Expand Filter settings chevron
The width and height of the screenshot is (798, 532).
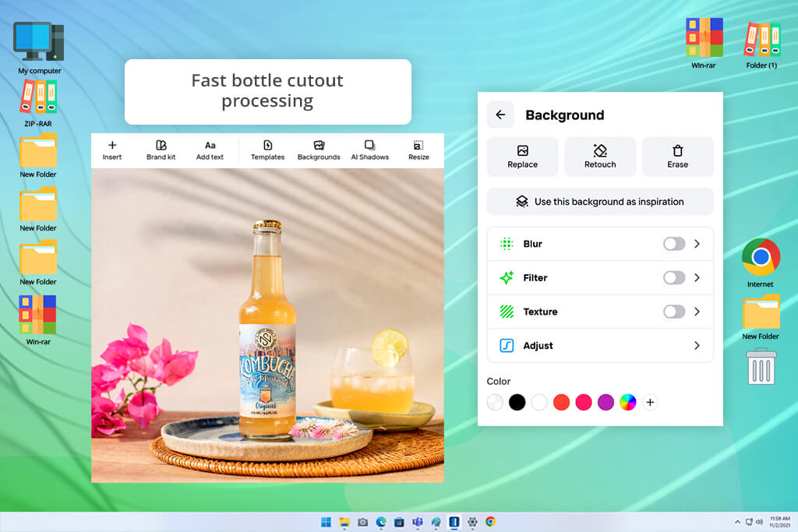point(697,278)
